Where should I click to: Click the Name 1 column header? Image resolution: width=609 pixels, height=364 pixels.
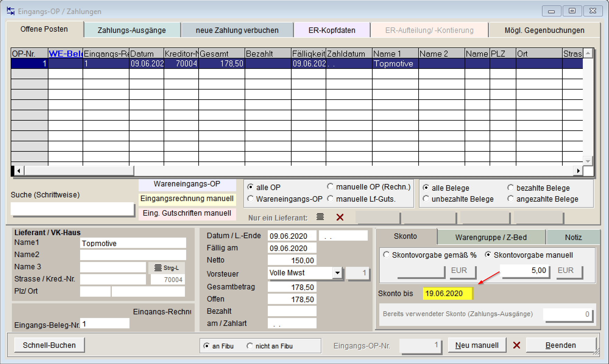coord(395,54)
